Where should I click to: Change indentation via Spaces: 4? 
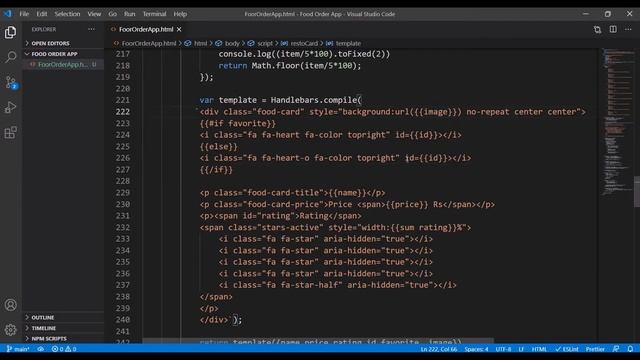(476, 349)
